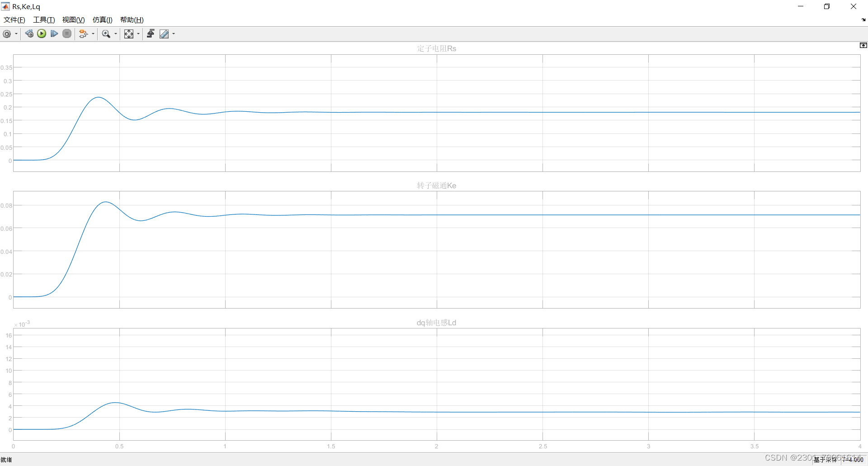Screen dimensions: 868x466
Task: Expand the configuration properties dropdown arrow
Action: [16, 34]
